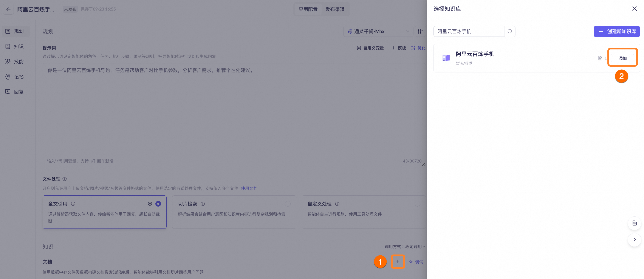Screen dimensions: 644x279
Task: Open 全文引用 gear settings icon
Action: click(150, 204)
